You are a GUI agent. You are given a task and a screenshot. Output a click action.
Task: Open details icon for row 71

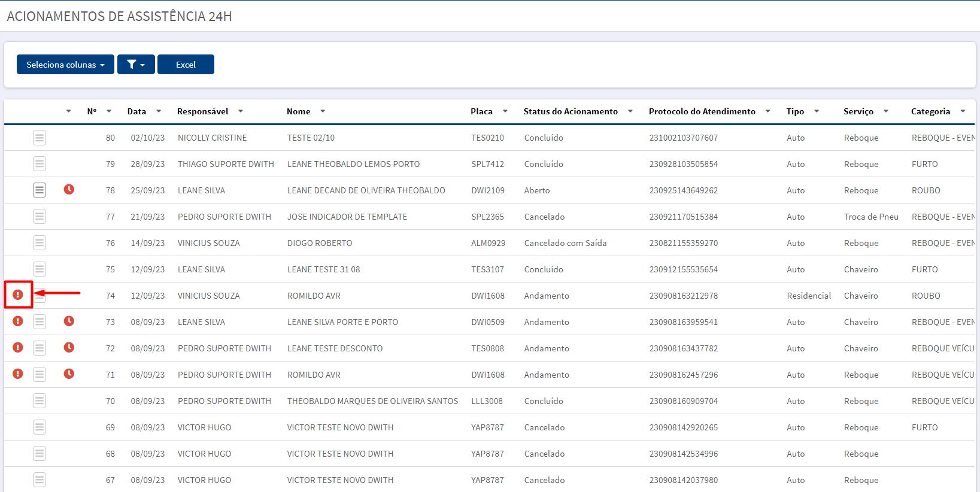pyautogui.click(x=40, y=375)
